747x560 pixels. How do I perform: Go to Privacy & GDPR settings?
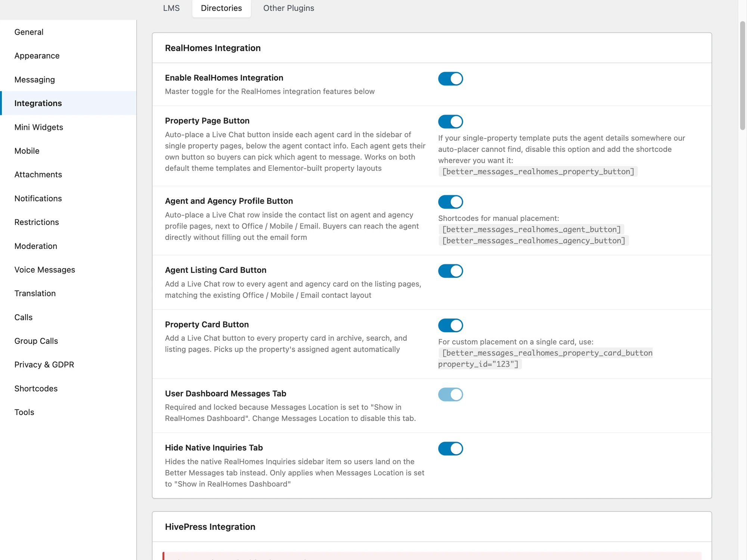(x=68, y=365)
